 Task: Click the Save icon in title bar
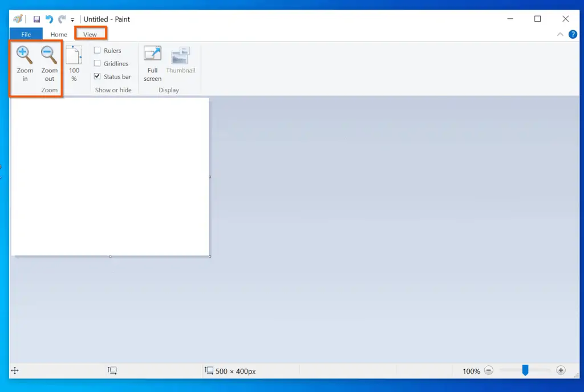pyautogui.click(x=36, y=19)
